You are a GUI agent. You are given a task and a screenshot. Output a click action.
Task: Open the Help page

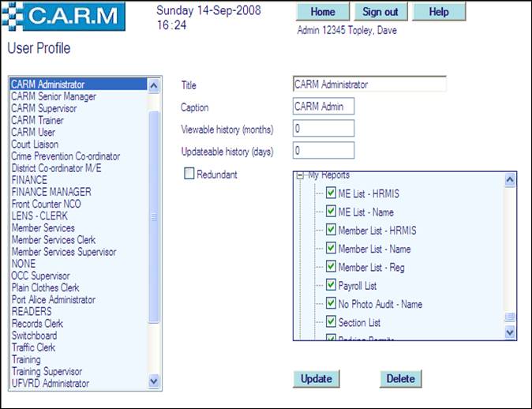439,12
